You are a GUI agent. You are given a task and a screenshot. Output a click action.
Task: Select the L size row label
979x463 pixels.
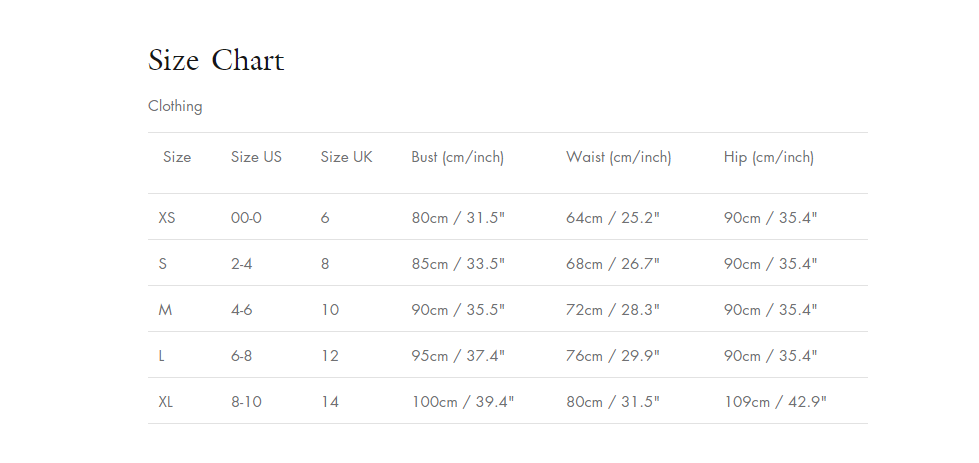[x=162, y=356]
